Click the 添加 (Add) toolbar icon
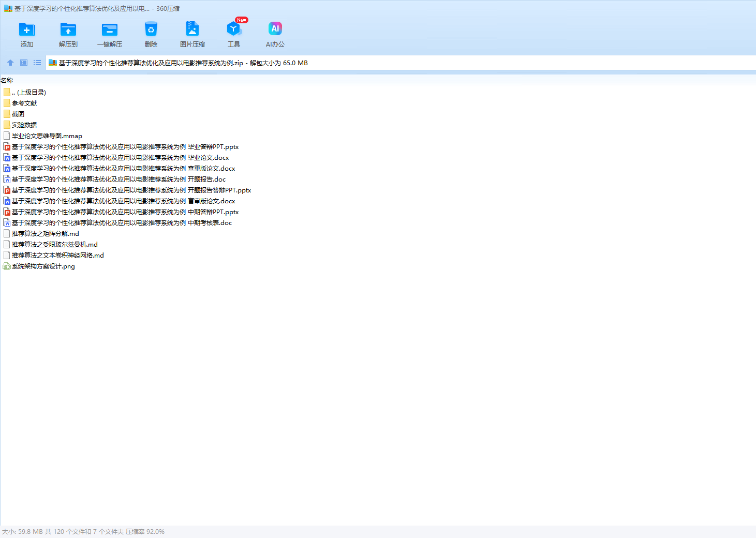Viewport: 756px width, 538px height. (x=26, y=30)
